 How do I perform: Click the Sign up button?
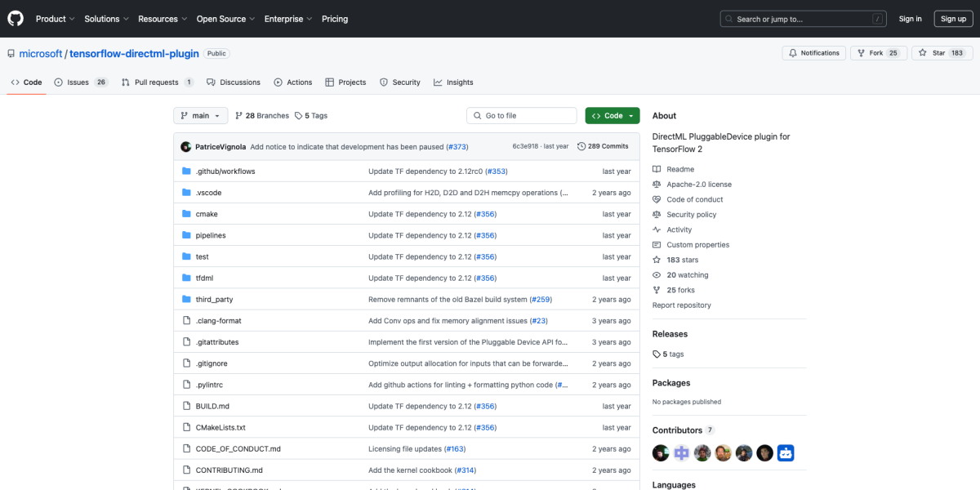[953, 19]
